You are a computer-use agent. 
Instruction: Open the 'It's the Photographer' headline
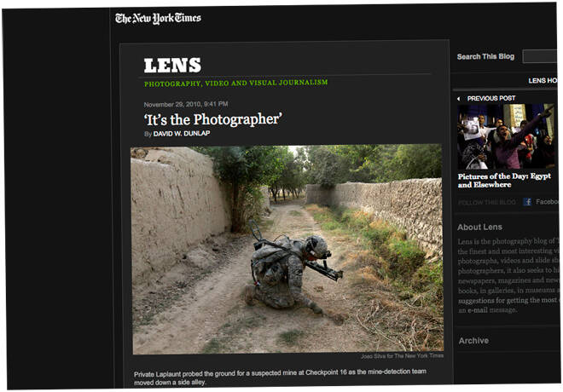click(x=213, y=119)
